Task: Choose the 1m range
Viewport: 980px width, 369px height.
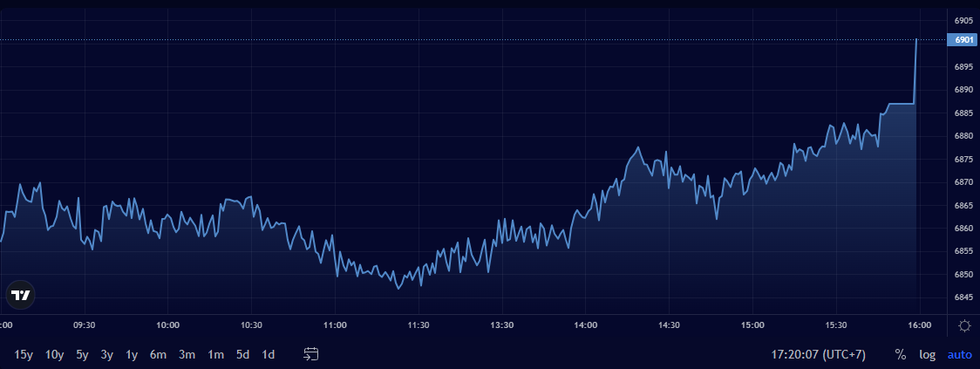Action: tap(215, 355)
